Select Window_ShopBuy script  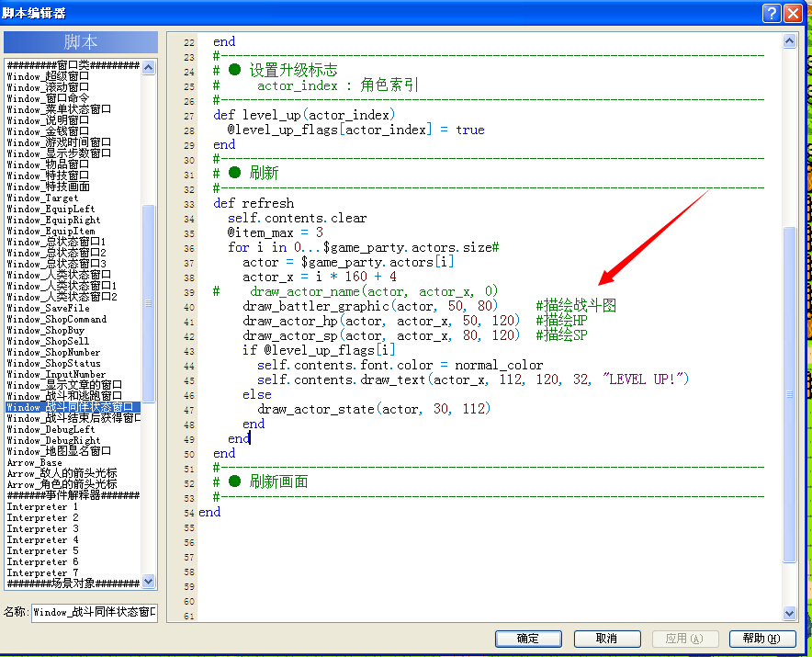(46, 330)
